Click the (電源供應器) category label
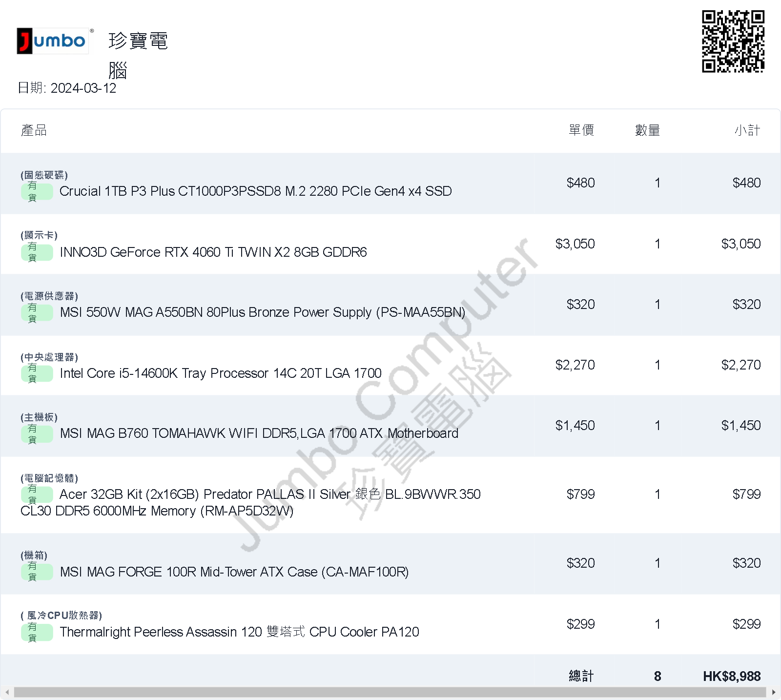781x700 pixels. (49, 296)
